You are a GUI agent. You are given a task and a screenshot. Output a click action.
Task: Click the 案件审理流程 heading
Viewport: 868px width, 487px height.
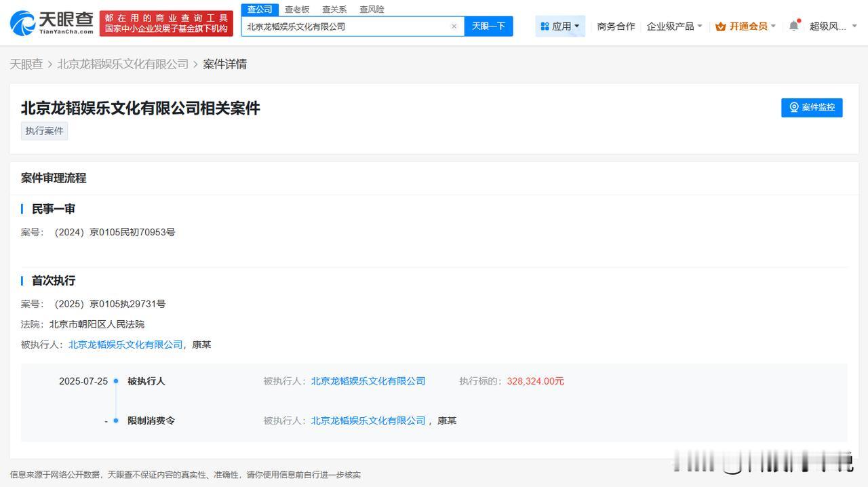[x=54, y=178]
